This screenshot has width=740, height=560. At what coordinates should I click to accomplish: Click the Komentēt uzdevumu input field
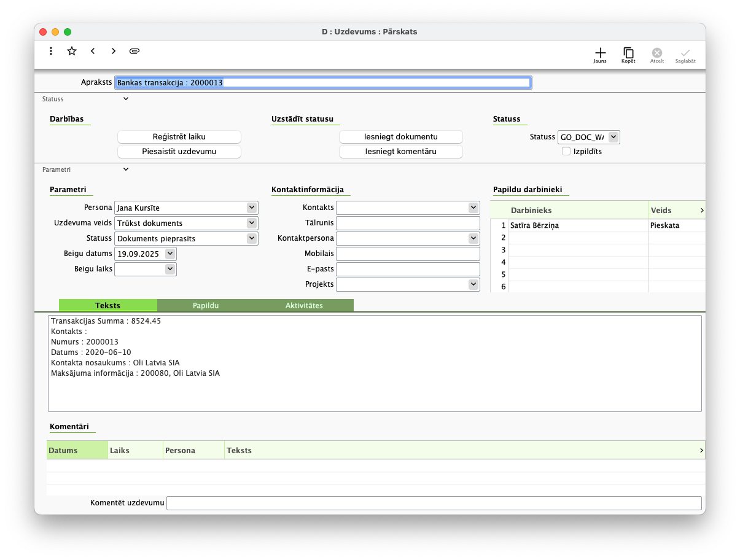pyautogui.click(x=434, y=503)
